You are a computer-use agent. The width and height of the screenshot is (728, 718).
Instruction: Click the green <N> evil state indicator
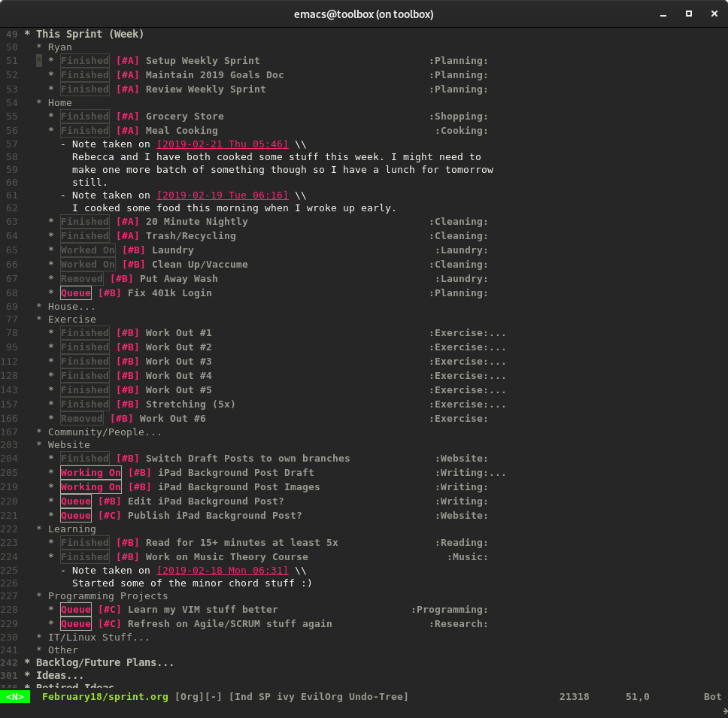[15, 697]
